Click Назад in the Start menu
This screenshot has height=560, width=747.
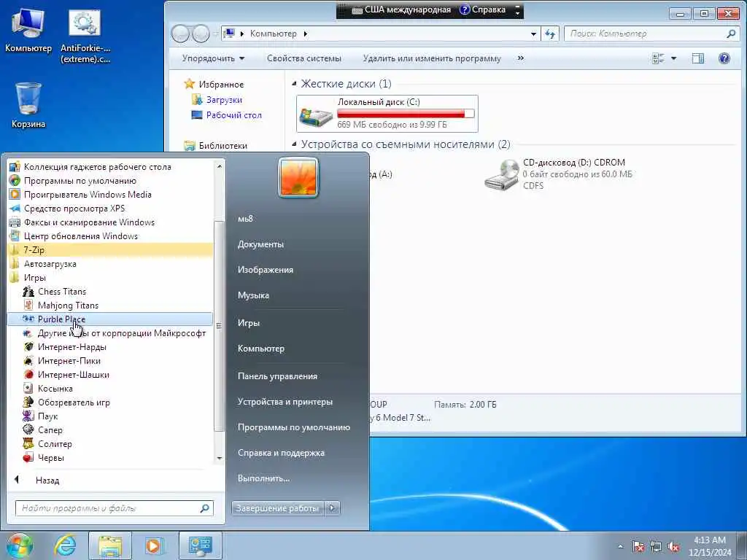(47, 481)
